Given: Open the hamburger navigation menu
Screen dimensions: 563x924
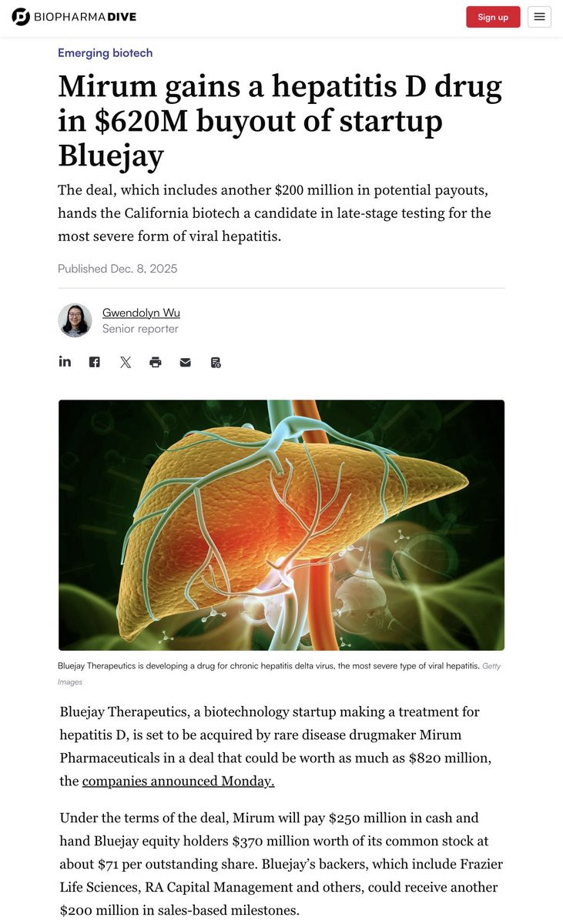Looking at the screenshot, I should (x=539, y=17).
